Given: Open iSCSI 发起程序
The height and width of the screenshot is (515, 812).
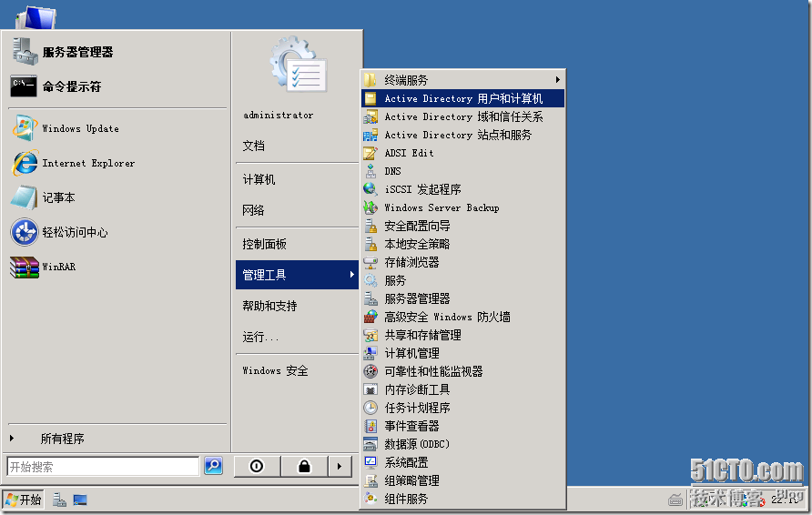Looking at the screenshot, I should (x=463, y=189).
